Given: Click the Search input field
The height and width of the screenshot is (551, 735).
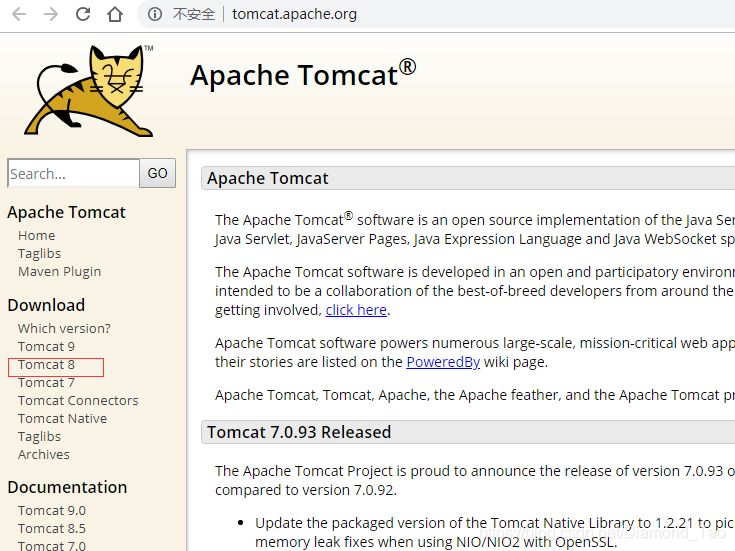Looking at the screenshot, I should [74, 174].
